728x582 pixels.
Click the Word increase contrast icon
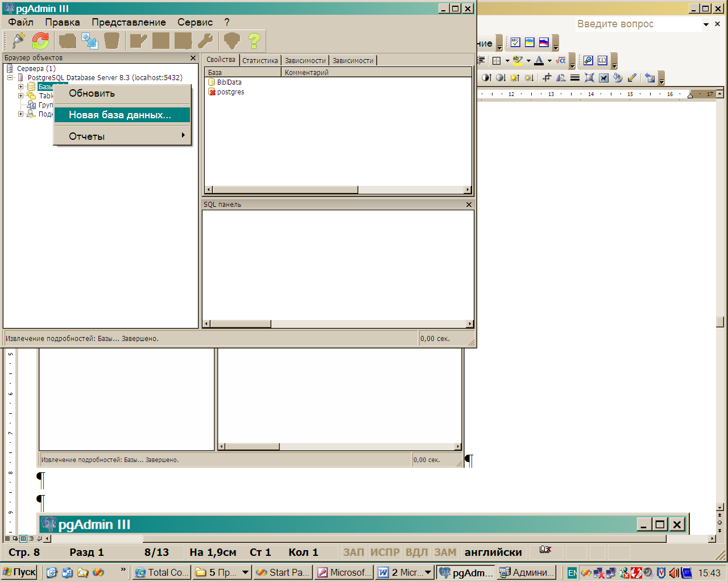coord(486,78)
